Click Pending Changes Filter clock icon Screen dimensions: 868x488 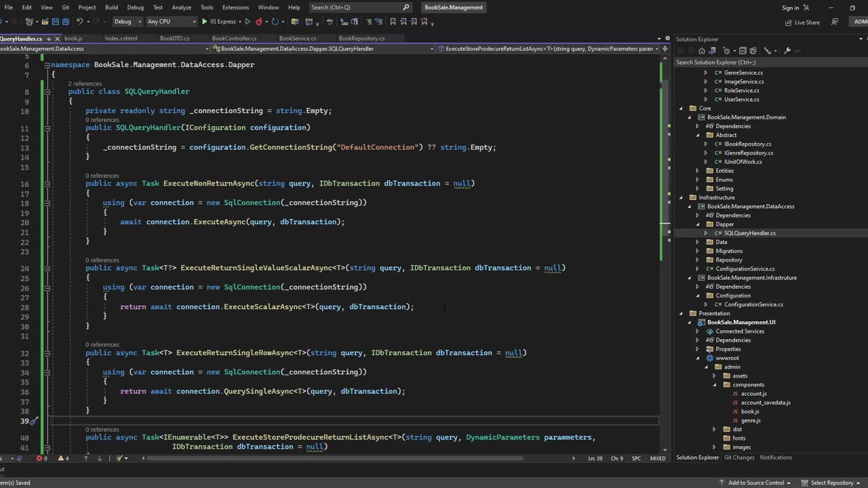click(x=726, y=51)
